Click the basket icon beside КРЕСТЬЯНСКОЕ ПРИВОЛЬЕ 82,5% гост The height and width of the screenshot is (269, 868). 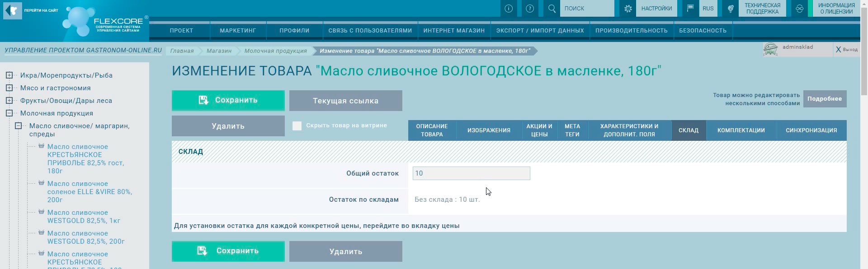click(41, 146)
